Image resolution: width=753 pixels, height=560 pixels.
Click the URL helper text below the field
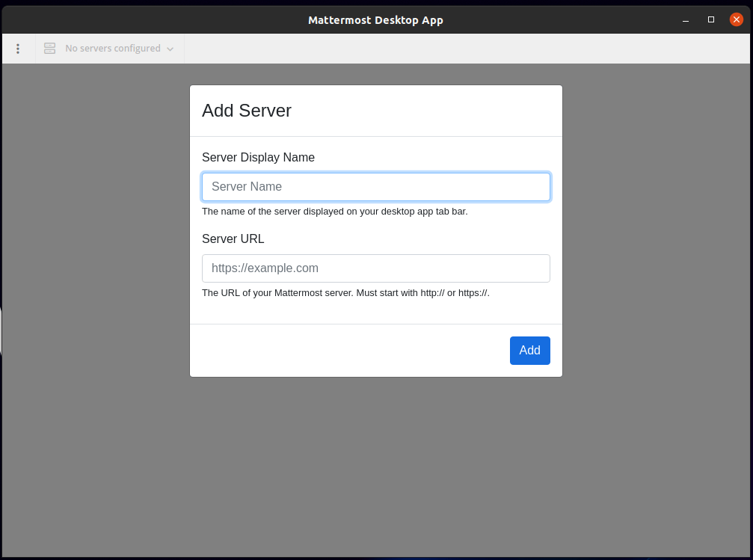point(346,292)
